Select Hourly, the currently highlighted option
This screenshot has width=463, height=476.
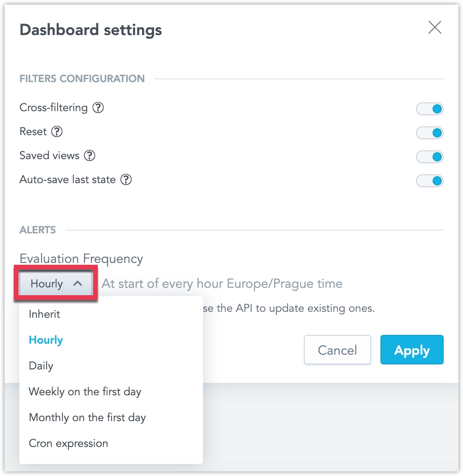click(45, 340)
